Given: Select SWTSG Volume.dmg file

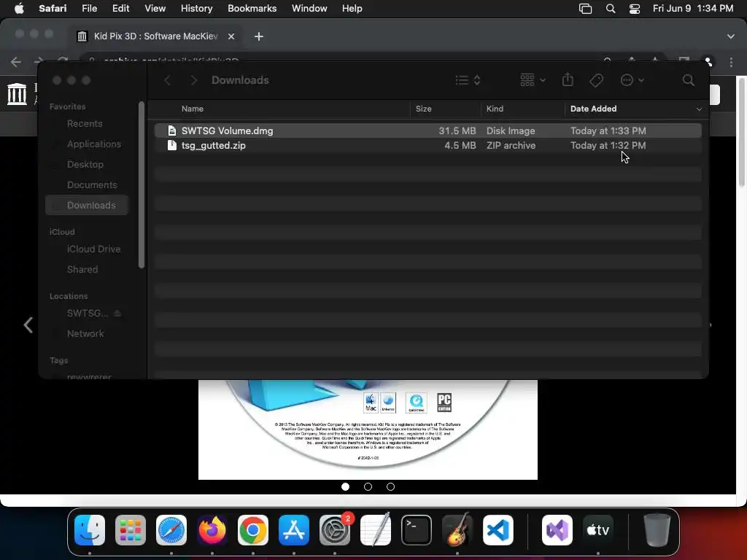Looking at the screenshot, I should tap(427, 131).
